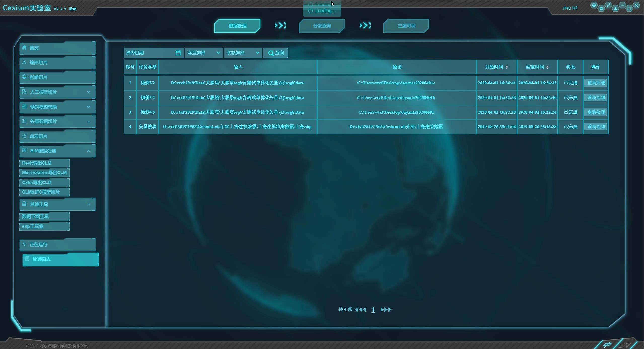Open the 状态选择 dropdown
The width and height of the screenshot is (644, 349).
241,53
